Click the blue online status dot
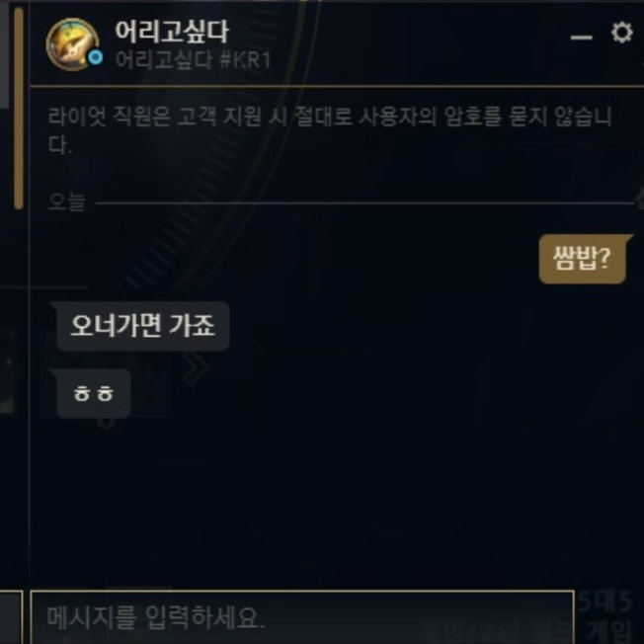 (96, 57)
